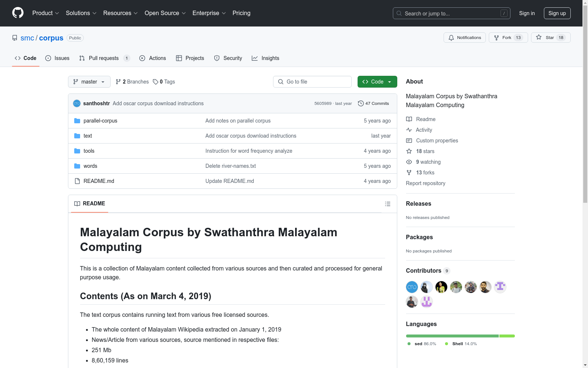Open the Insights tab
Viewport: 588px width, 368px height.
tap(265, 58)
